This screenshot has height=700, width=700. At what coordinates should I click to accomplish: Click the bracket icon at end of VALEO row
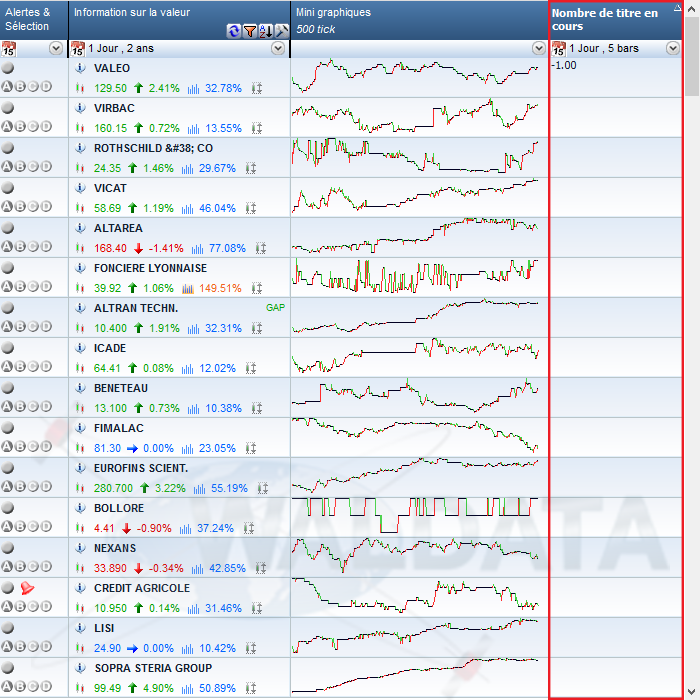256,88
